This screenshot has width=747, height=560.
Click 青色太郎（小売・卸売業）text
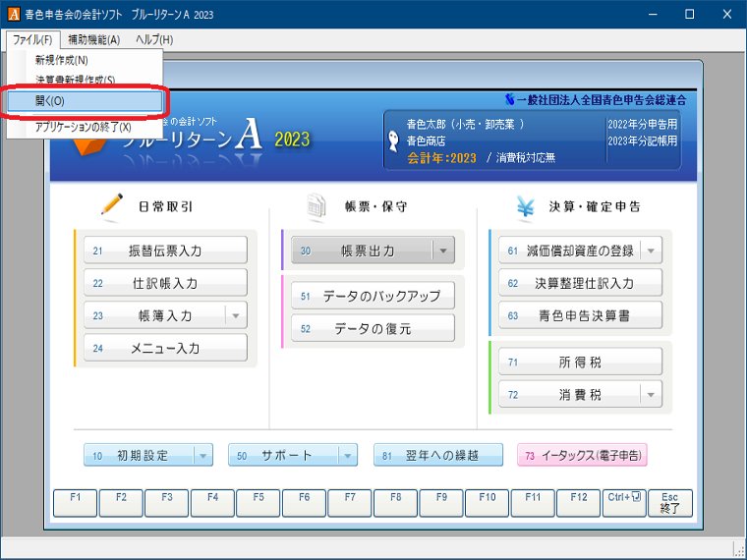coord(465,125)
